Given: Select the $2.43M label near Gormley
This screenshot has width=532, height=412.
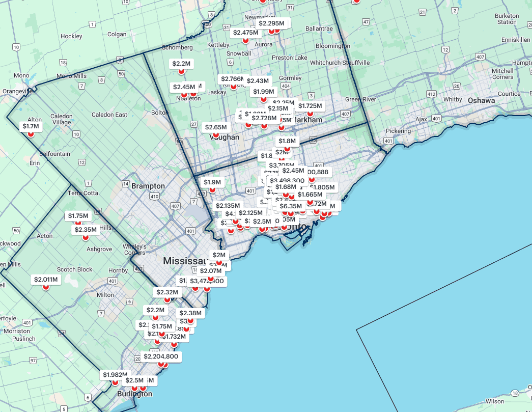Looking at the screenshot, I should (258, 81).
